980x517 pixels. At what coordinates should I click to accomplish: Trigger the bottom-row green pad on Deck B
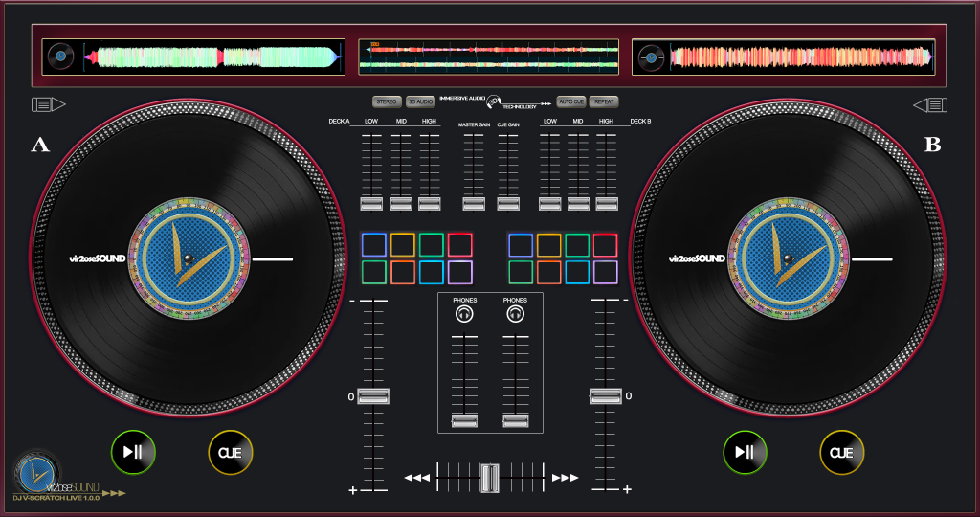click(520, 273)
